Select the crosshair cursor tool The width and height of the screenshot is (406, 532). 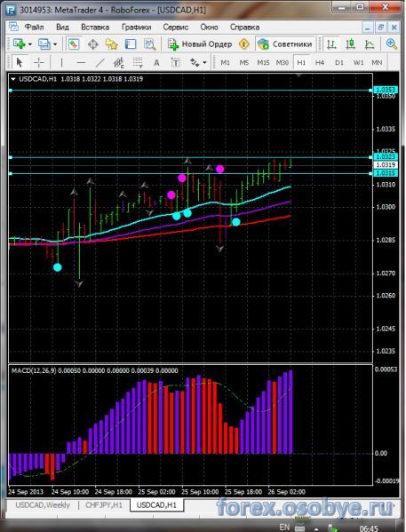pyautogui.click(x=39, y=62)
